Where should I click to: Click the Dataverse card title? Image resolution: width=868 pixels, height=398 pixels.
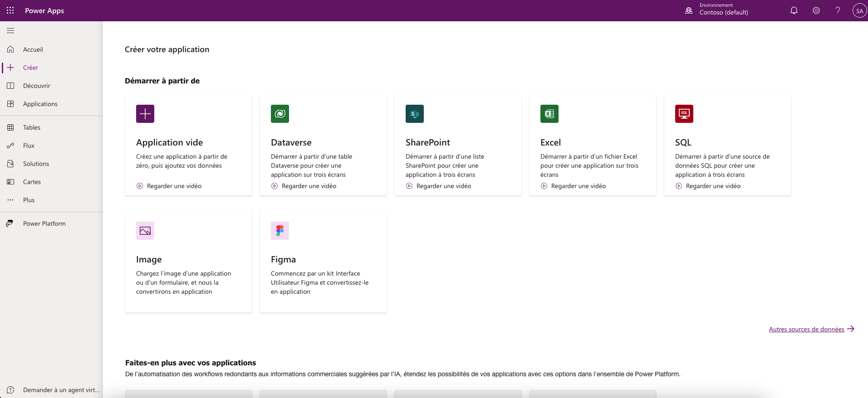point(291,142)
